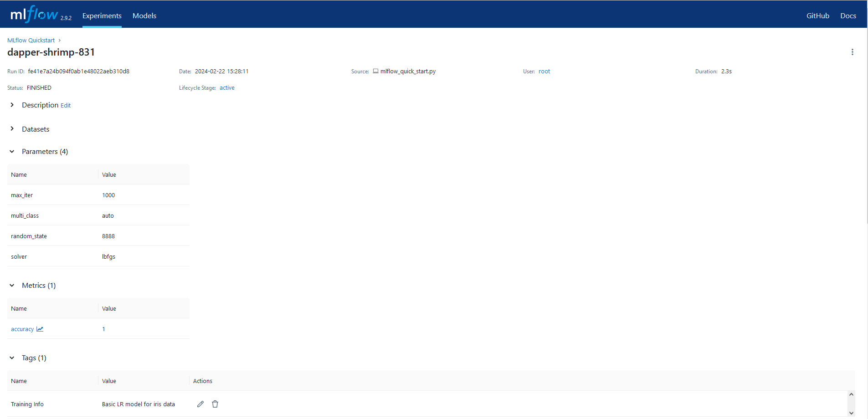Click the Actions column header in Tags
This screenshot has width=868, height=419.
203,381
